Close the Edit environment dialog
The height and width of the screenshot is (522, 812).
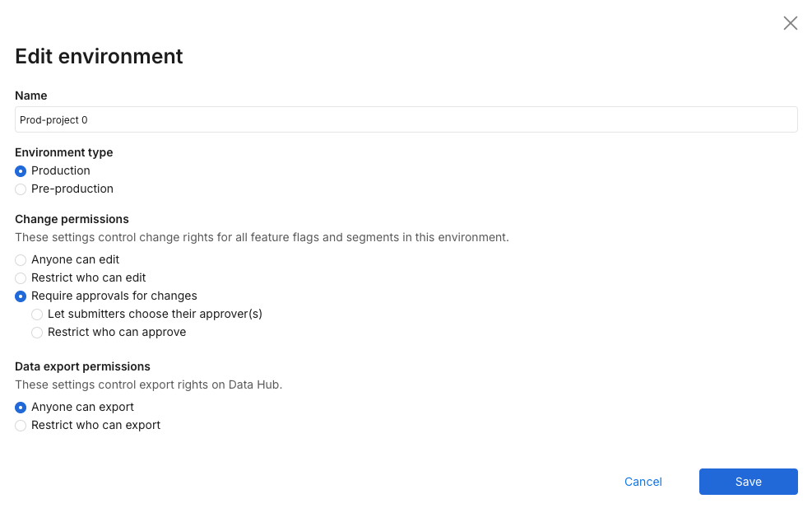791,23
